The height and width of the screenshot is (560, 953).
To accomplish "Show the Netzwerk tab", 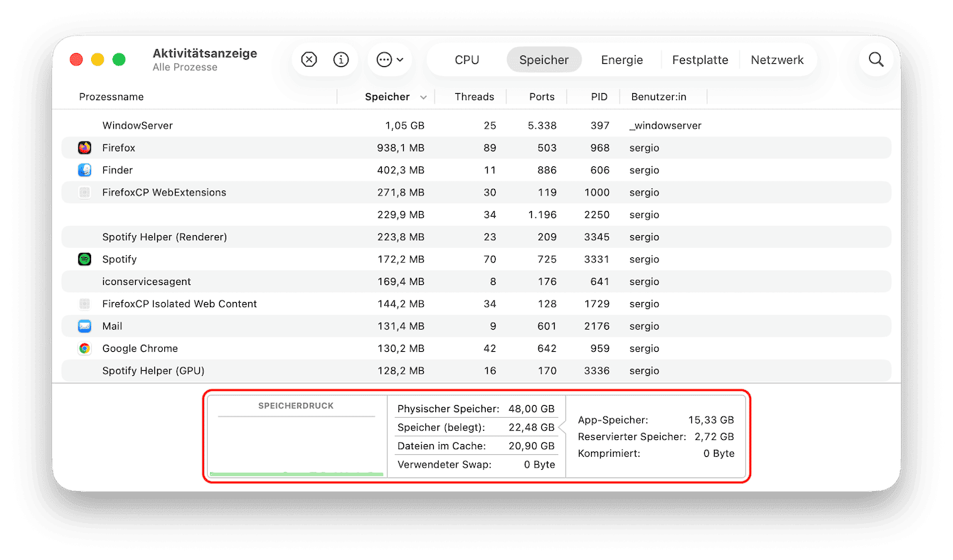I will [x=777, y=60].
